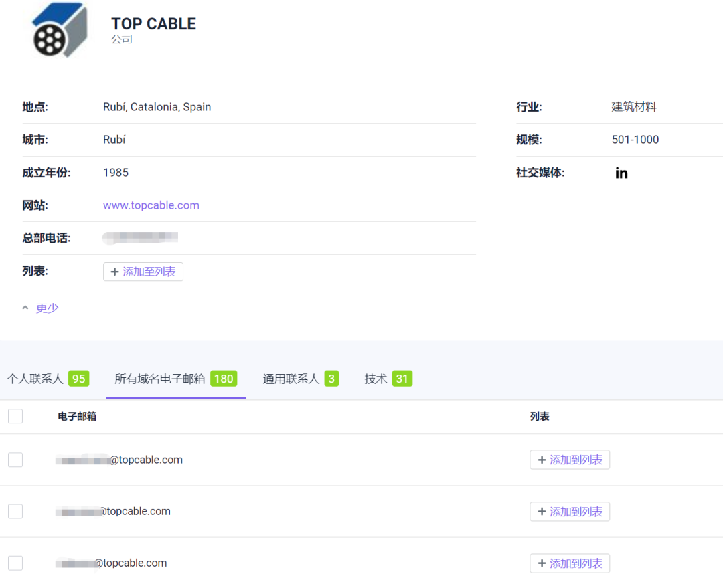Click the 180 badge on 所有域名电子邮箱
Screen dimensions: 723x588
point(224,379)
